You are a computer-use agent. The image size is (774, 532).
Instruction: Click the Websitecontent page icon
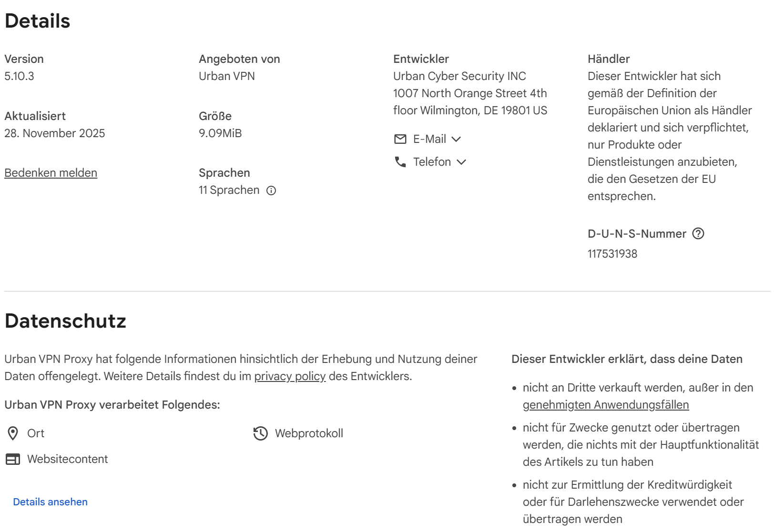13,459
